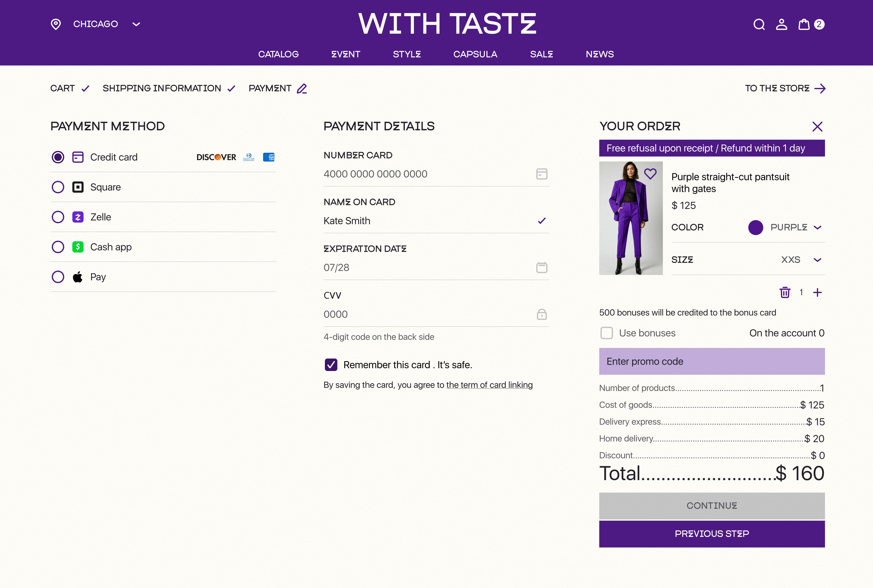Go to Shipping Information step
873x588 pixels.
click(x=162, y=89)
